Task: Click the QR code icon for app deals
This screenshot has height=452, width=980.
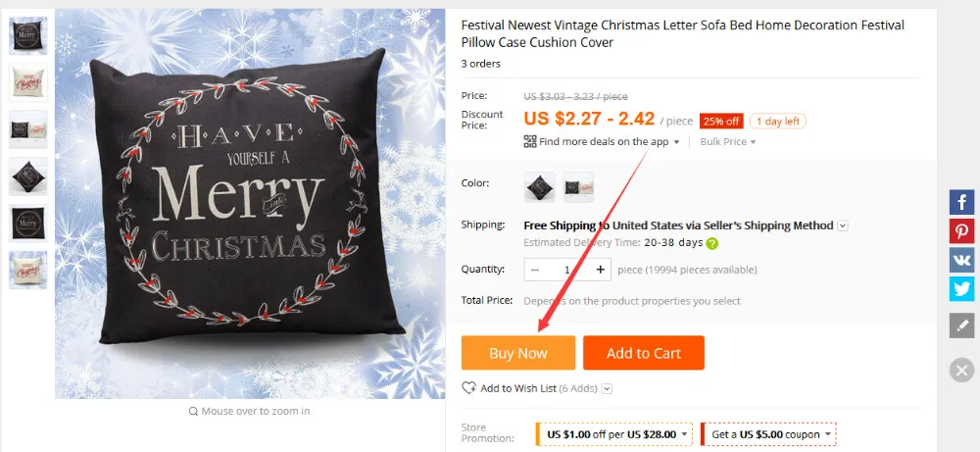Action: tap(530, 141)
